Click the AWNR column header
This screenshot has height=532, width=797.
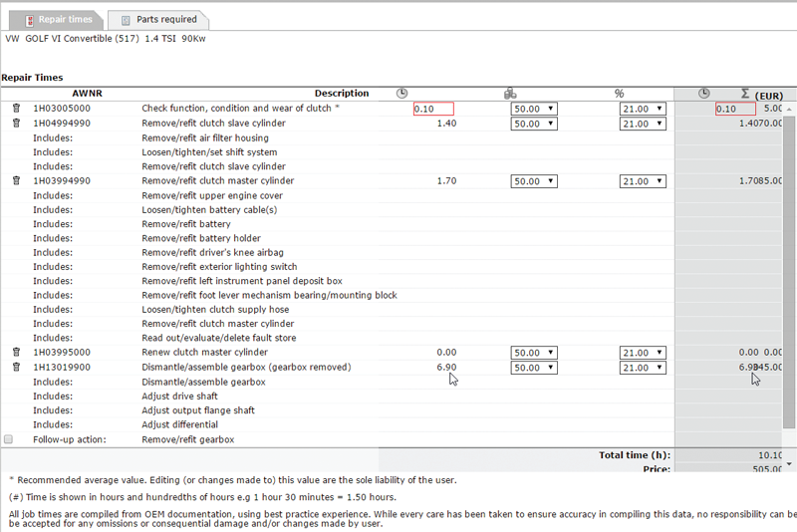[x=87, y=94]
